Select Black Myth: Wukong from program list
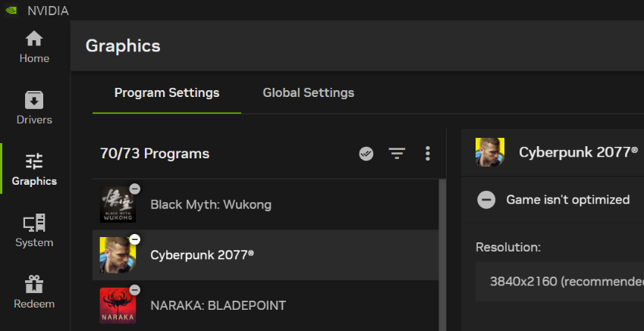This screenshot has height=331, width=644. [x=210, y=205]
